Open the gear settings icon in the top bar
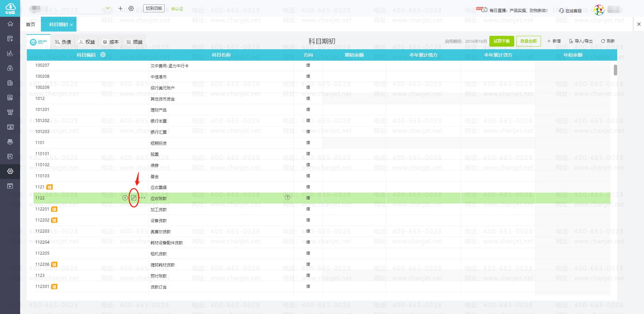 click(x=131, y=8)
